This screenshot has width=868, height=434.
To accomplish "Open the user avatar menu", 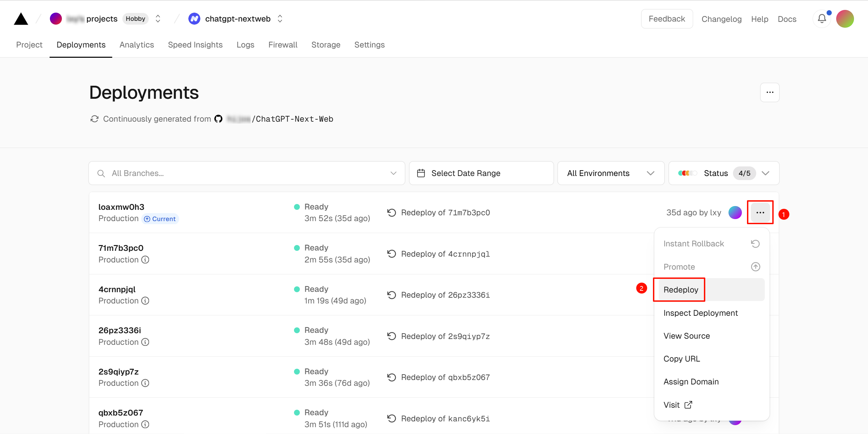I will pyautogui.click(x=845, y=19).
